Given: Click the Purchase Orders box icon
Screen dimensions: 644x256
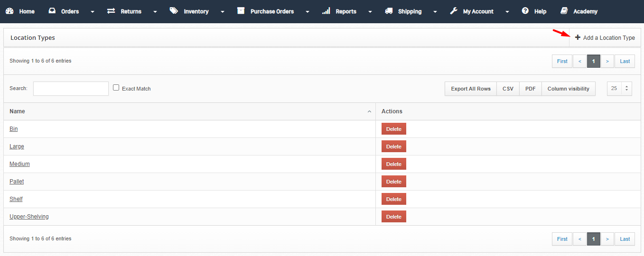Looking at the screenshot, I should click(x=241, y=11).
